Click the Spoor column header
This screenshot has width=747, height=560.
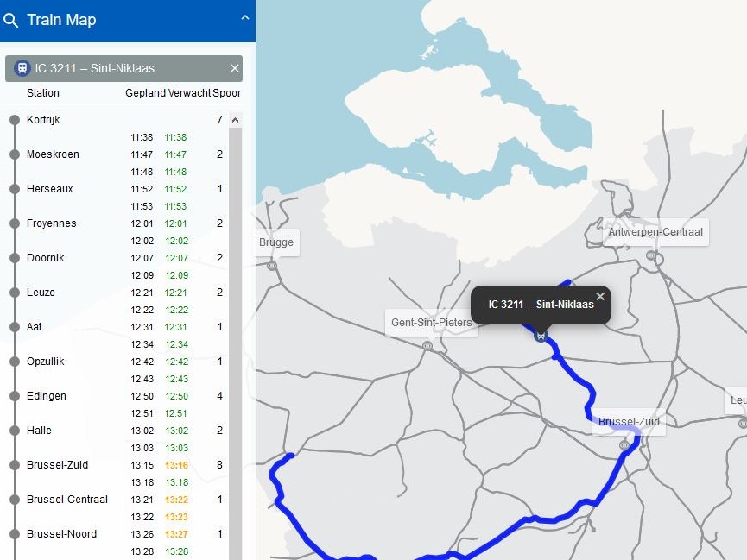229,93
